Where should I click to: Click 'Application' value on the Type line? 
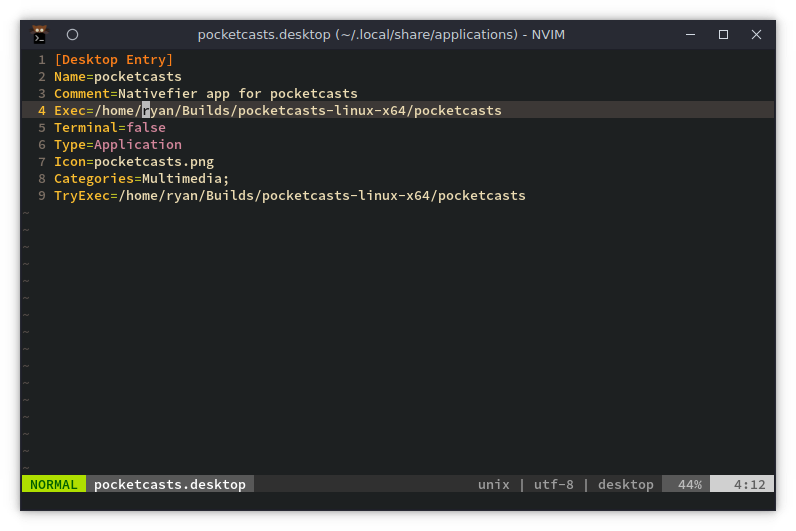pyautogui.click(x=138, y=145)
